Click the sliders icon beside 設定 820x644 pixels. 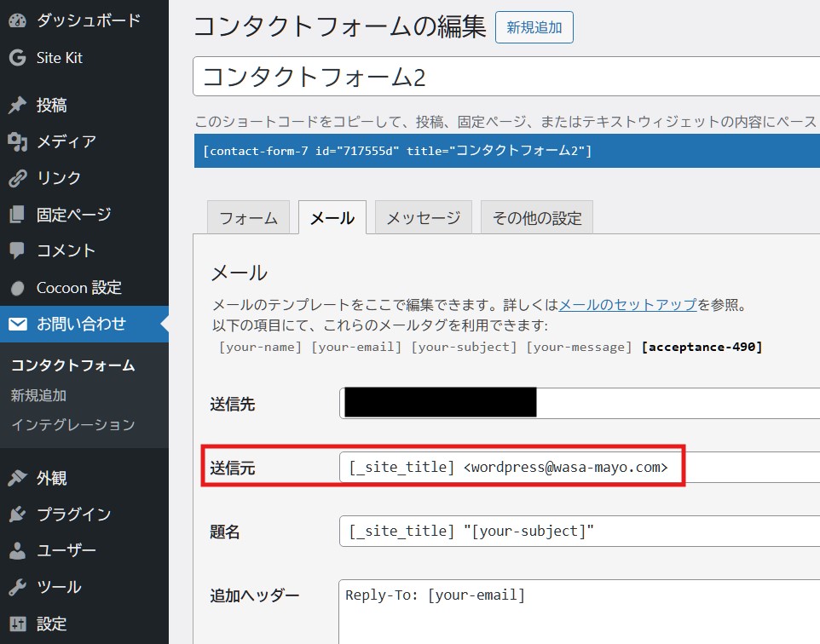[x=17, y=624]
